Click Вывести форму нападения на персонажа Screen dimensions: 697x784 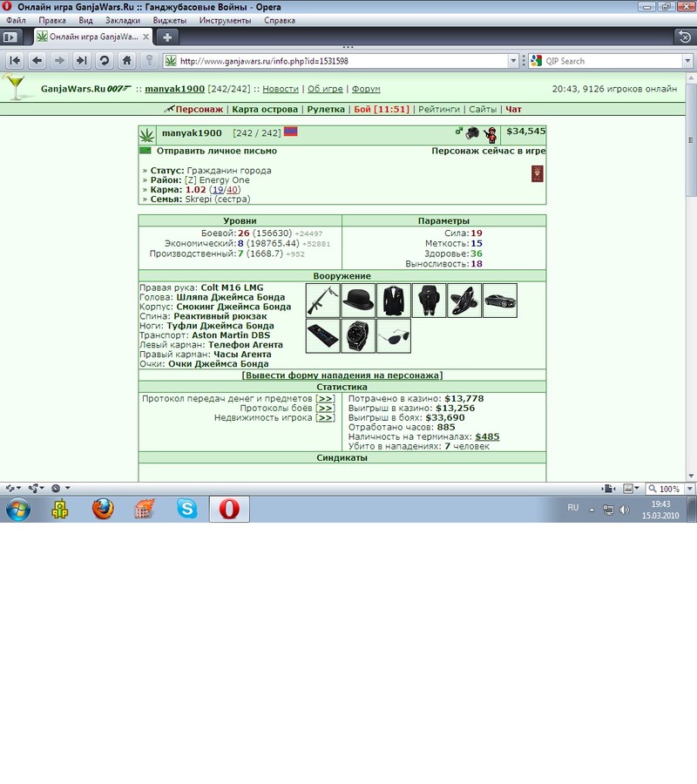(x=342, y=375)
